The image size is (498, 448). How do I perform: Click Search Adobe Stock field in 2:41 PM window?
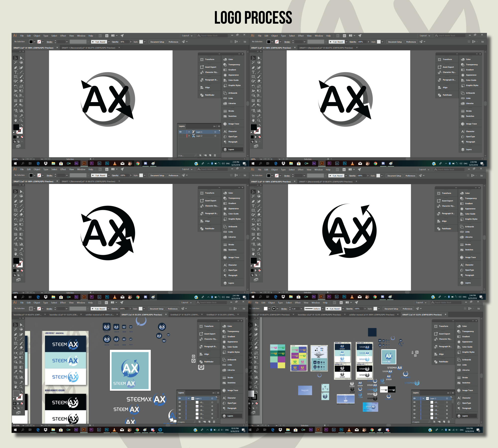(x=212, y=169)
